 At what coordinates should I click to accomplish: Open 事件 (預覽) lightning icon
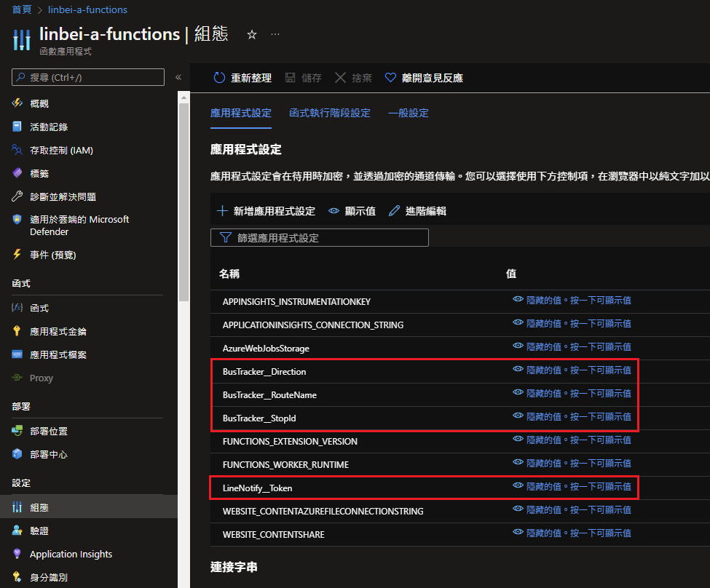17,255
